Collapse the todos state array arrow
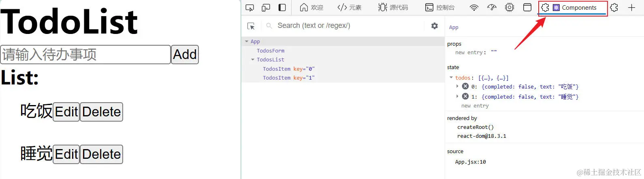This screenshot has height=179, width=644. click(451, 78)
